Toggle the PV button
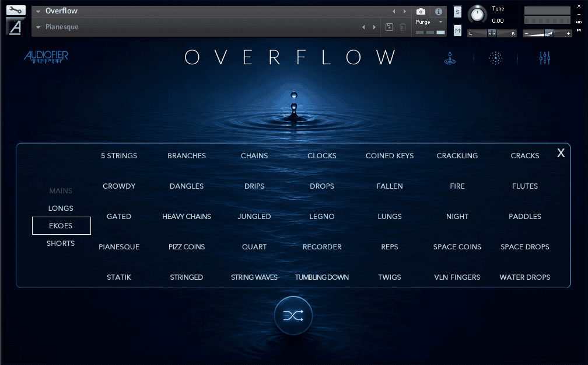This screenshot has height=365, width=588. pos(579,30)
